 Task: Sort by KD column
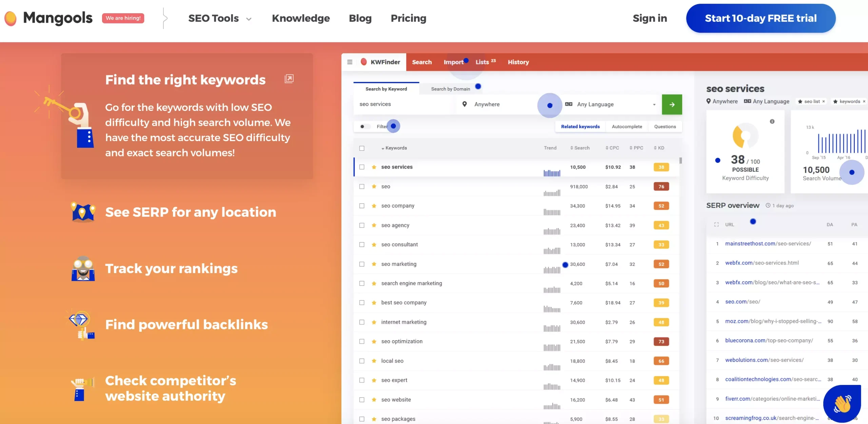[x=659, y=148]
